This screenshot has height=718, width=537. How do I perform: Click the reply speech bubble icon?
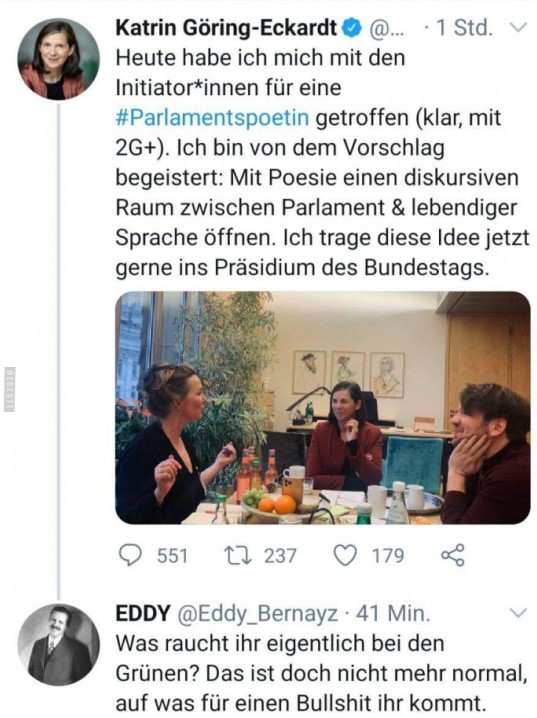[129, 555]
